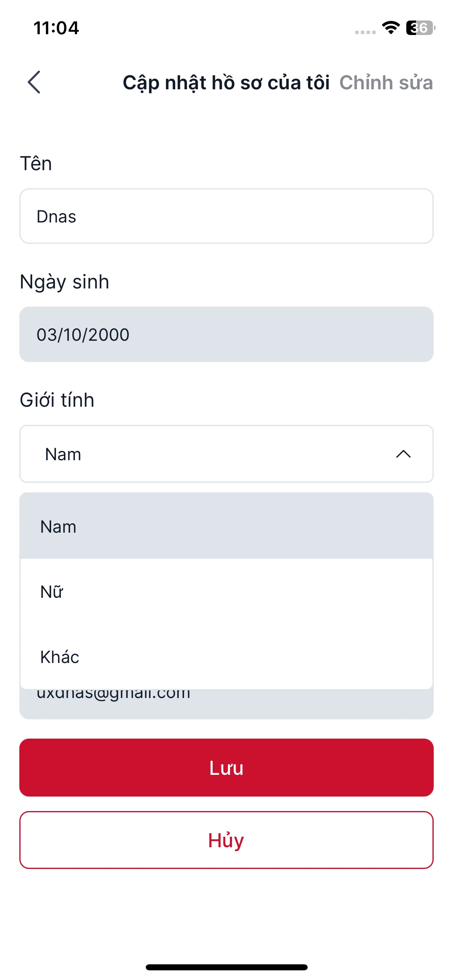453x980 pixels.
Task: Tap the "Chỉnh sửa" link in header
Action: click(x=386, y=82)
